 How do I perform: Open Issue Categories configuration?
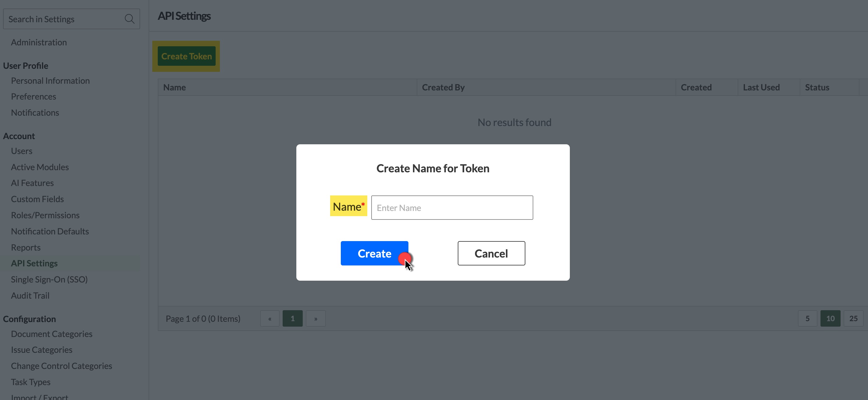click(x=41, y=350)
